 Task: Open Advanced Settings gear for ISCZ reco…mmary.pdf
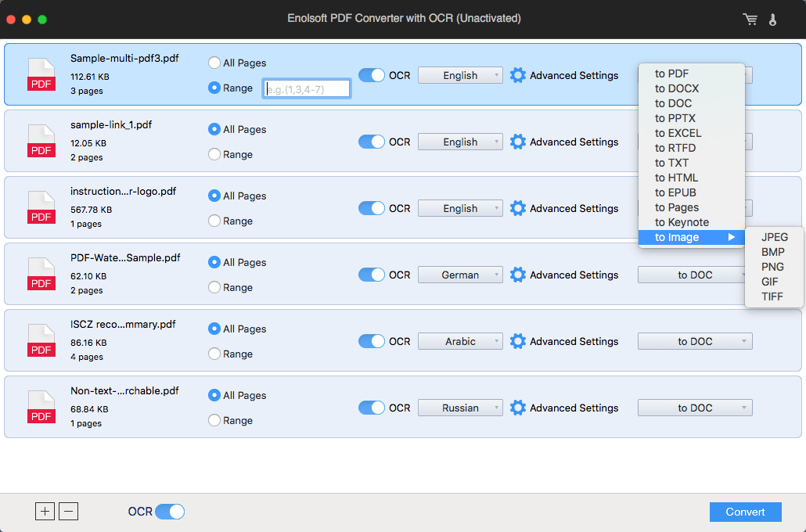click(x=517, y=341)
